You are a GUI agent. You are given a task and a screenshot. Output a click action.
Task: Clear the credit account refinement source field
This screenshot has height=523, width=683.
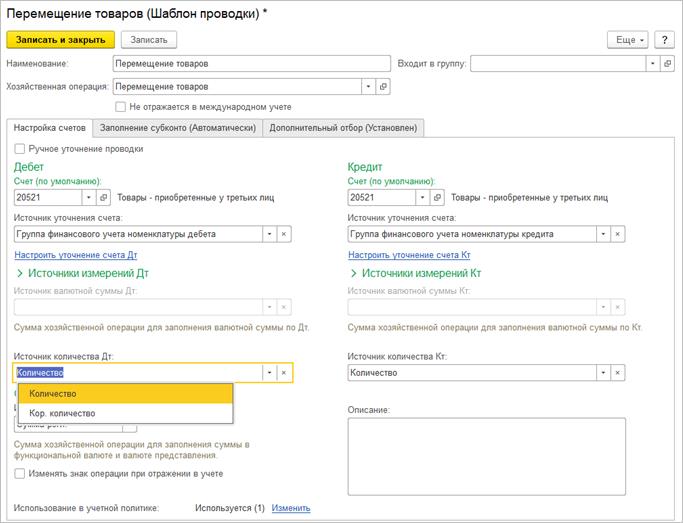616,234
